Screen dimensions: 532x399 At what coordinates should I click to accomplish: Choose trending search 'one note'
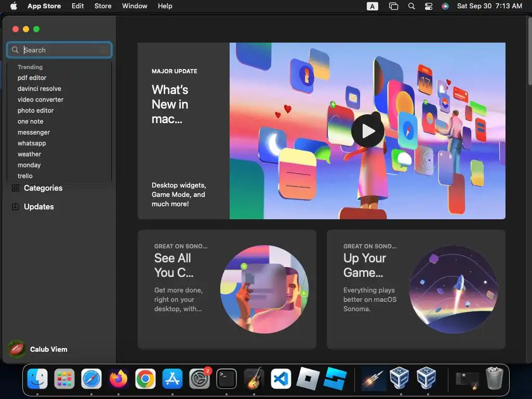[31, 121]
